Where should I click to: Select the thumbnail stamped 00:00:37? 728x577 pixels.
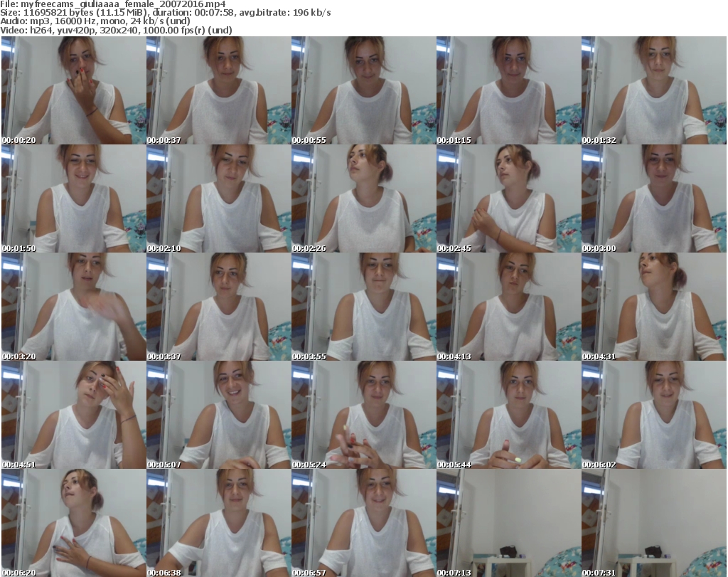coord(219,90)
